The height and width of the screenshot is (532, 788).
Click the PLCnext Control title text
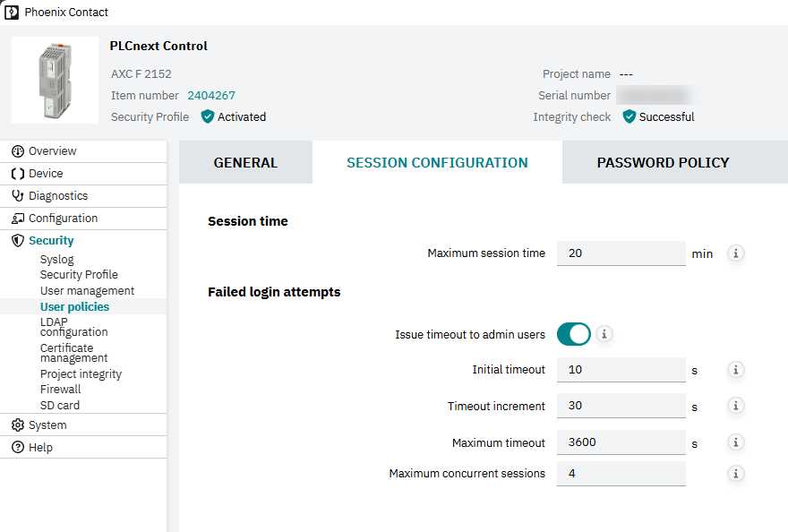(158, 46)
